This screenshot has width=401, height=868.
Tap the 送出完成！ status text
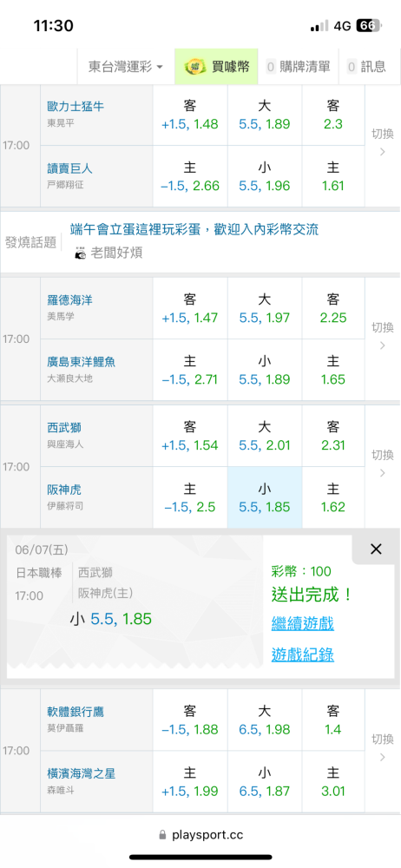click(x=312, y=595)
